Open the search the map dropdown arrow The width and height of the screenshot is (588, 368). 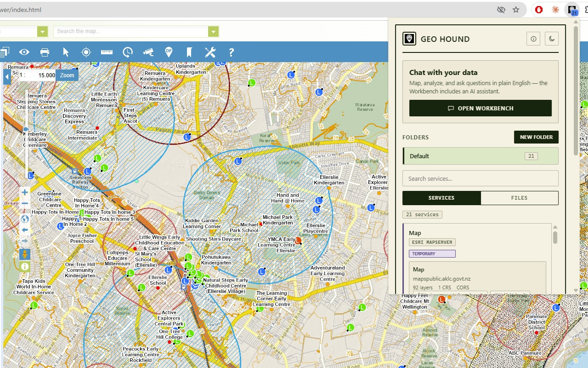(x=213, y=31)
